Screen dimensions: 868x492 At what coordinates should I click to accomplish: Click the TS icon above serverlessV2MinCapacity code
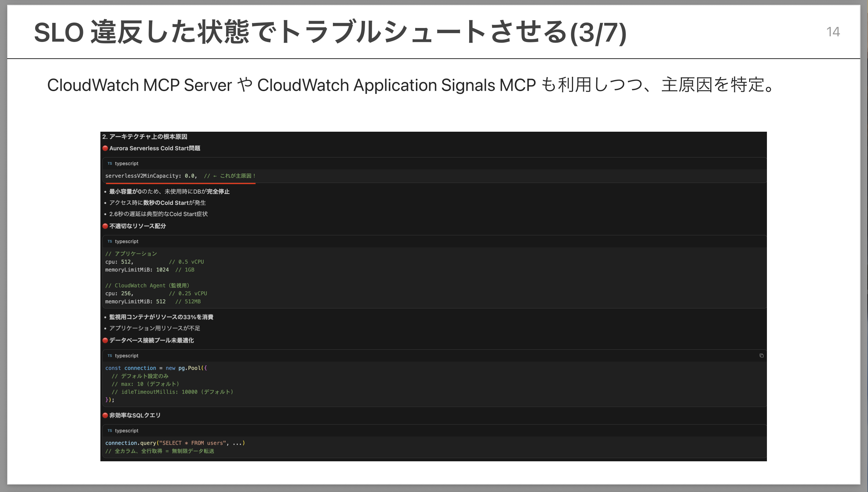[x=110, y=163]
